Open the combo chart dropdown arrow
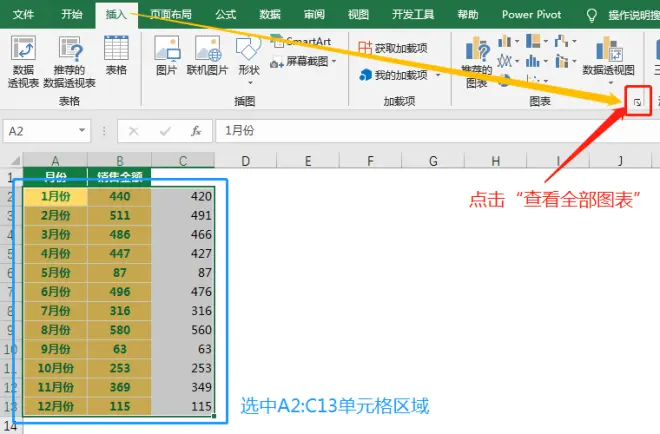 (574, 61)
